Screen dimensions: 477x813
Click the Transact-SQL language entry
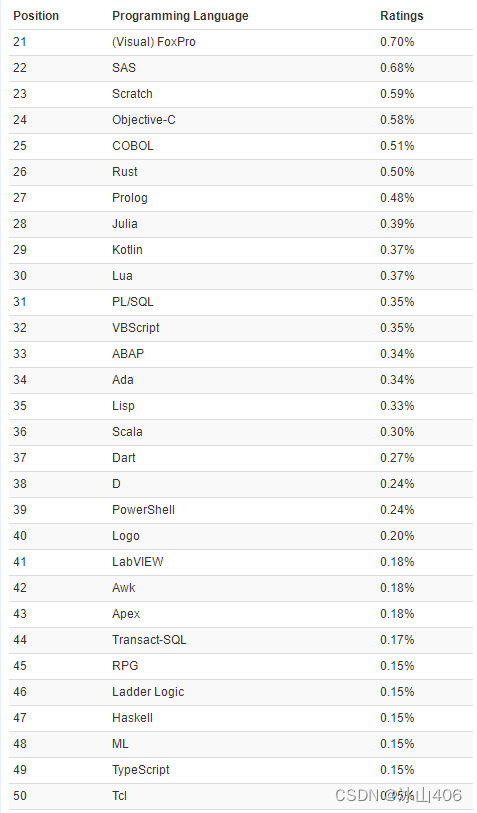149,640
